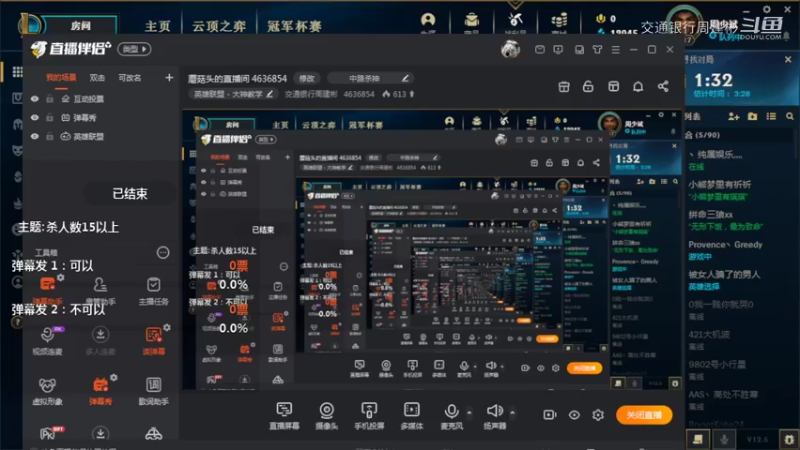Open 视频连麦 tool
Screen dimensions: 800x450
(47, 341)
